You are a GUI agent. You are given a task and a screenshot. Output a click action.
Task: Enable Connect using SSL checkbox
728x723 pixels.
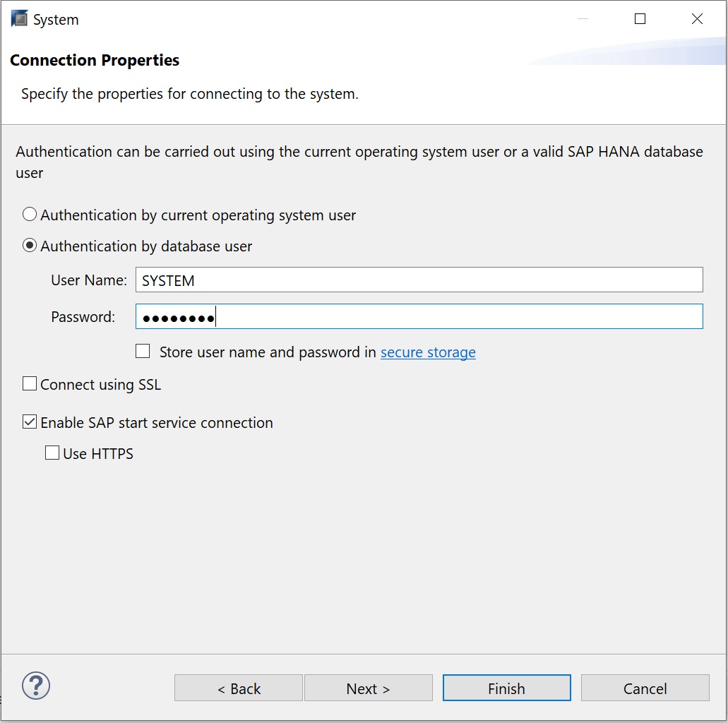coord(30,384)
